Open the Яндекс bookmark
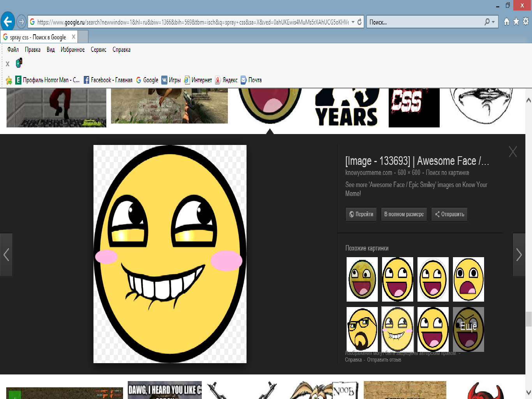Image resolution: width=532 pixels, height=399 pixels. coord(226,80)
